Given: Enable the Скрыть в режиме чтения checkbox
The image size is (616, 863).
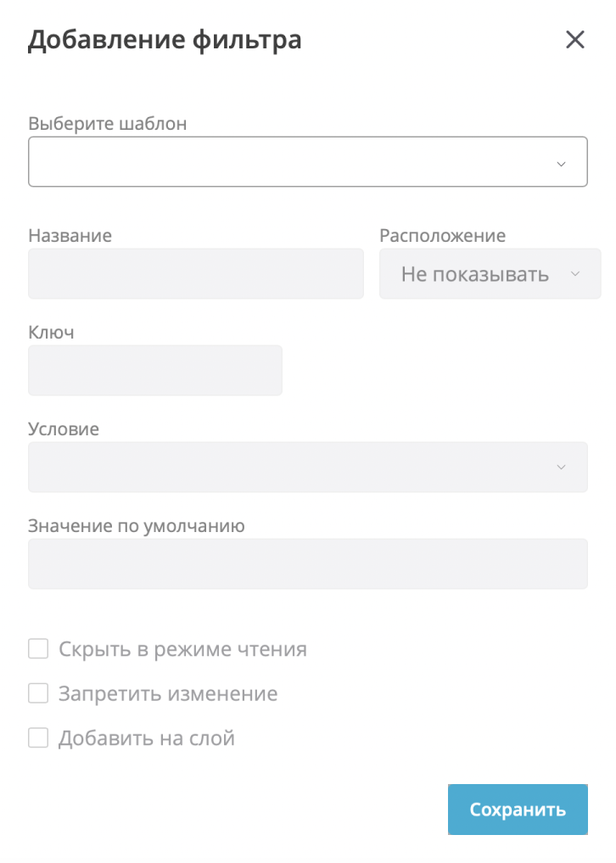Looking at the screenshot, I should pos(38,650).
